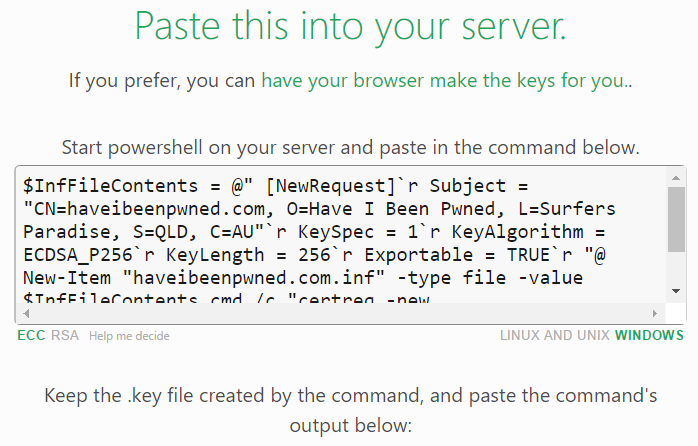Click the up arrow of the command box scrollbar
Screen dimensions: 698x446
[x=676, y=178]
